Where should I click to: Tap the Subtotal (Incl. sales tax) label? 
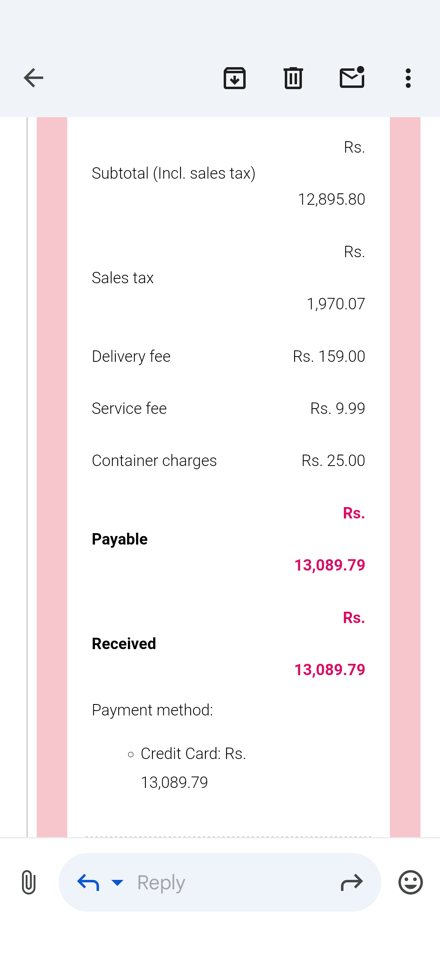(x=174, y=173)
